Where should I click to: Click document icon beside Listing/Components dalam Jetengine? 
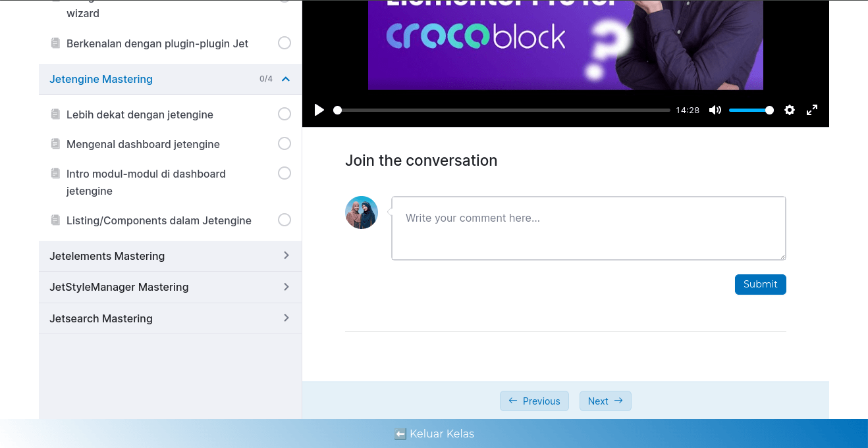(x=55, y=220)
